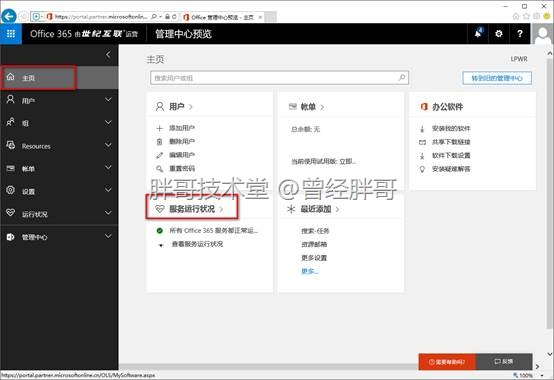Click the Office logo in the 办公软件 card
This screenshot has width=554, height=380.
[x=424, y=107]
